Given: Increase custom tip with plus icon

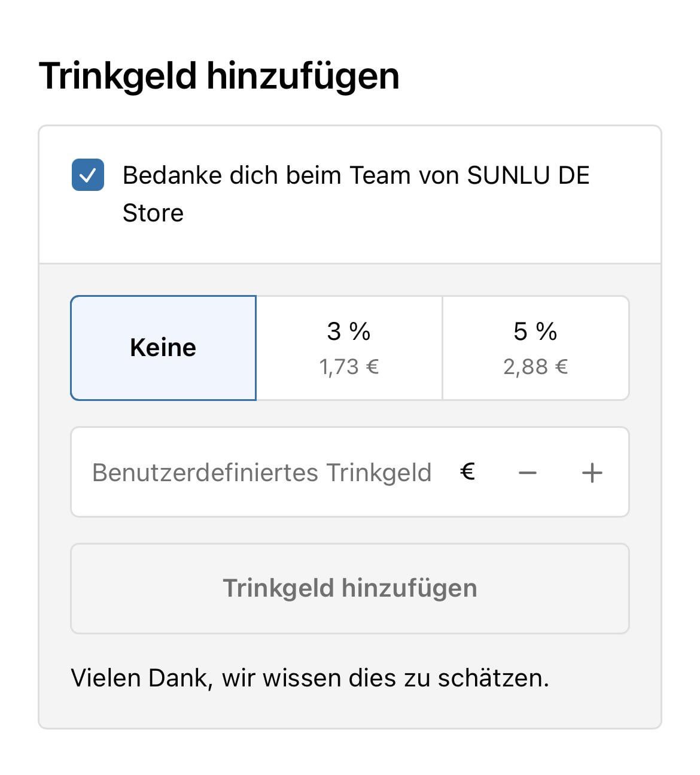Looking at the screenshot, I should 592,473.
